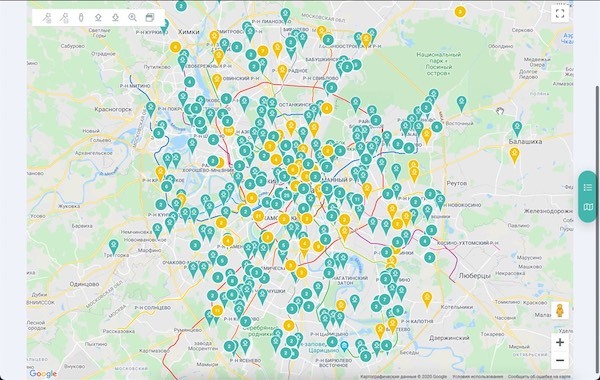Open the Google logo link

tap(43, 374)
